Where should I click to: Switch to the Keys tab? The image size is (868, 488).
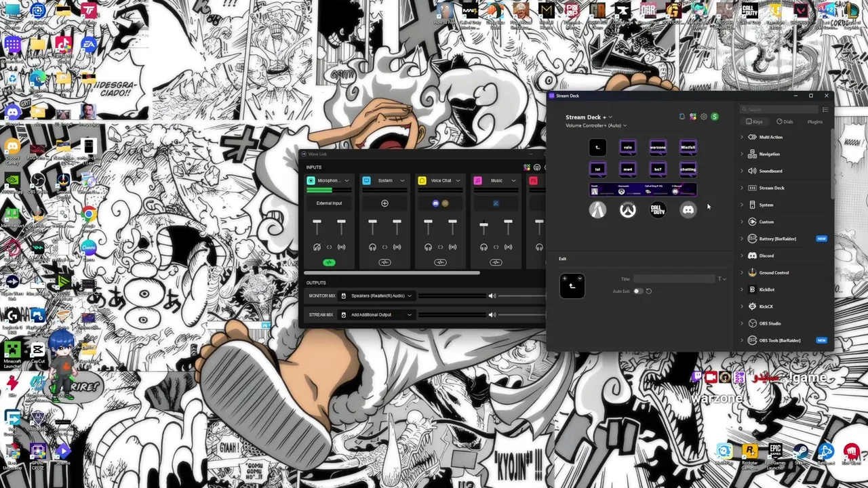[x=754, y=122]
